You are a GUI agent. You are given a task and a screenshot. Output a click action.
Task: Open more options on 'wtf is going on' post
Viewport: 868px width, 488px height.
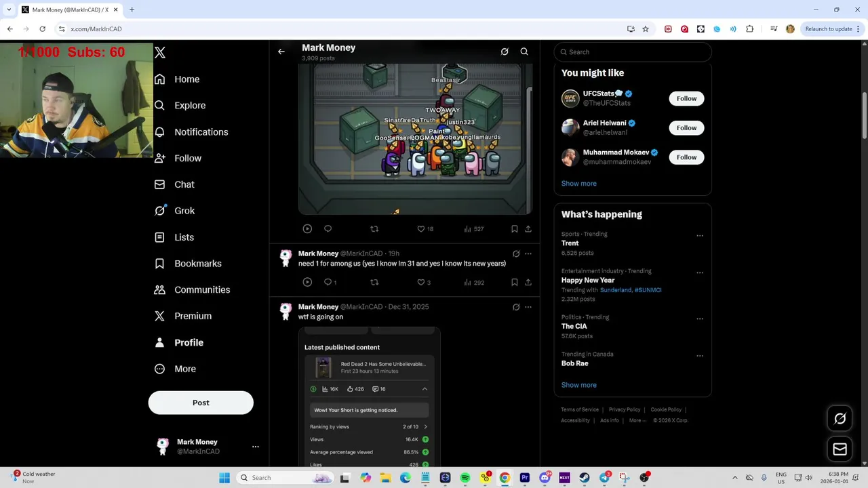click(x=528, y=307)
